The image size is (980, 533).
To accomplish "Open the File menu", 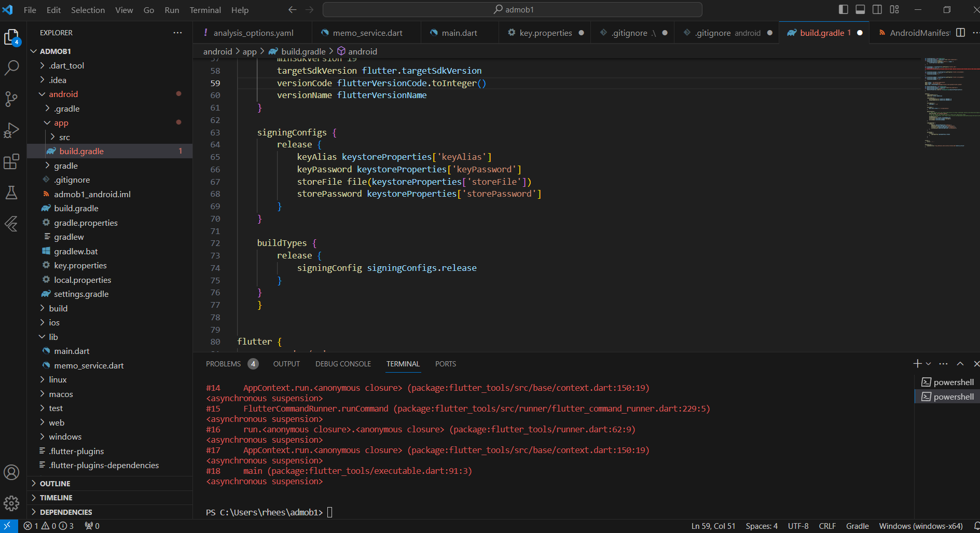I will pyautogui.click(x=30, y=10).
